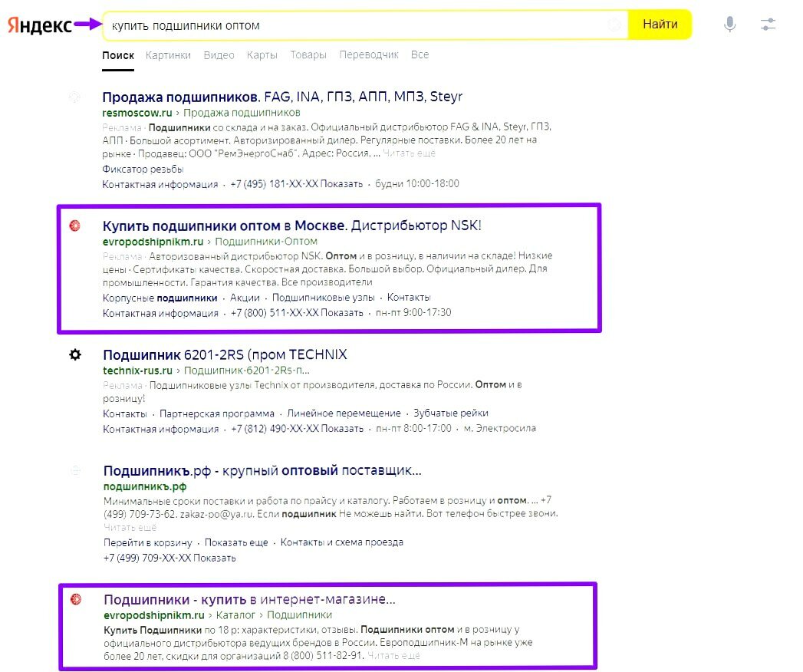Click the evropodshipnikm.ru URL in the NSK ad

pos(153,241)
